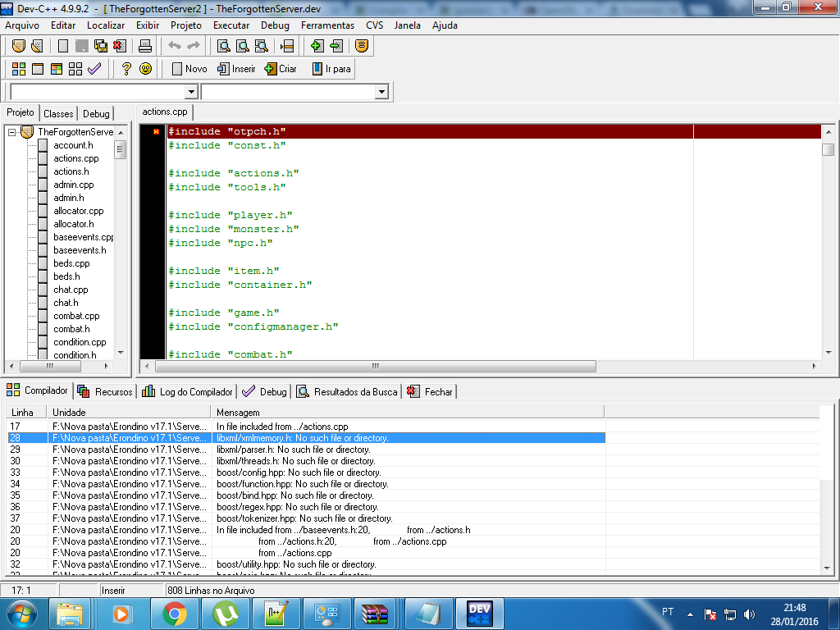The image size is (840, 630).
Task: Select combat.h in the project tree
Action: (x=71, y=329)
